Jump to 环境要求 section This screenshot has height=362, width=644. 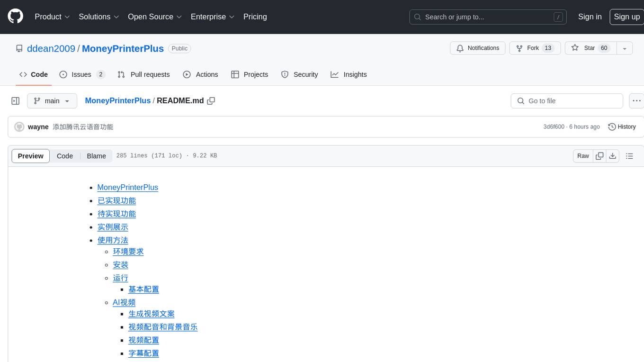[128, 252]
